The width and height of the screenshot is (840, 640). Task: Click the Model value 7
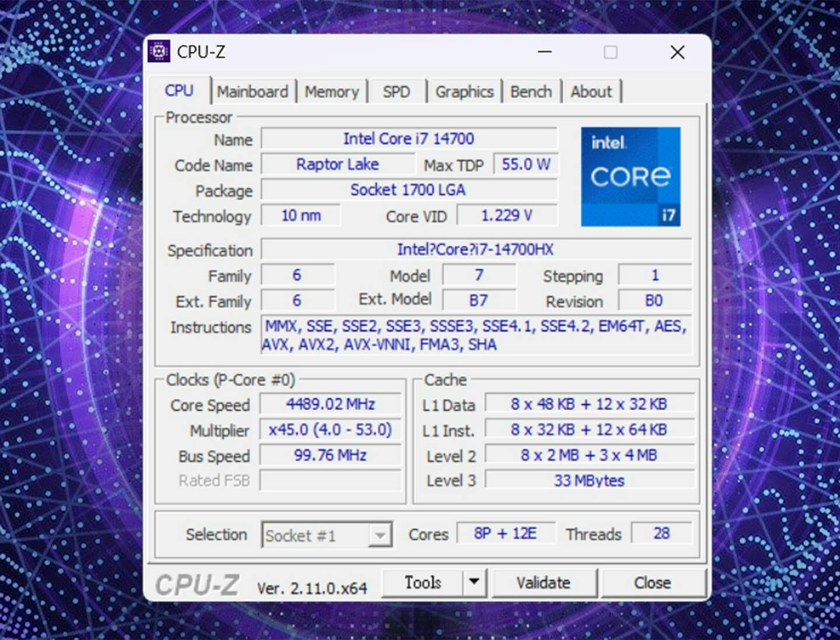479,275
